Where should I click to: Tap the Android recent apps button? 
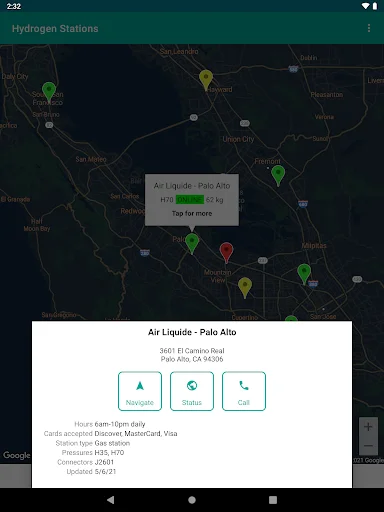tap(273, 500)
